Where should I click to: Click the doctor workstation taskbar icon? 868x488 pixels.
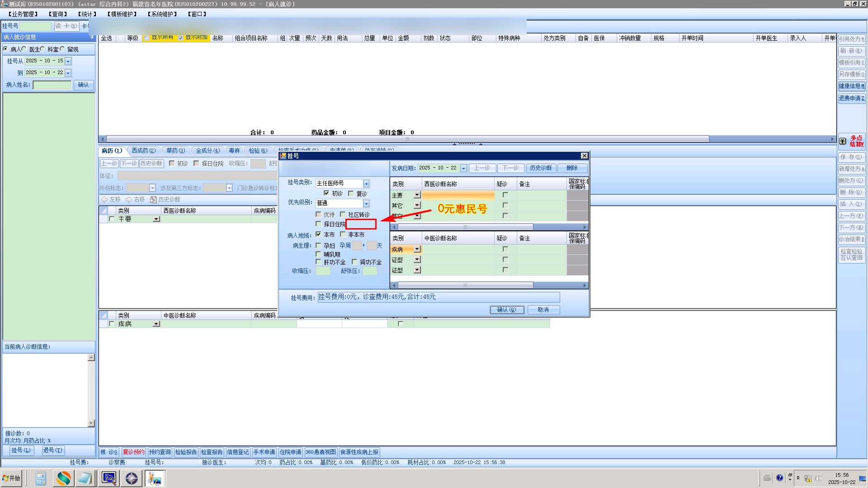(155, 478)
